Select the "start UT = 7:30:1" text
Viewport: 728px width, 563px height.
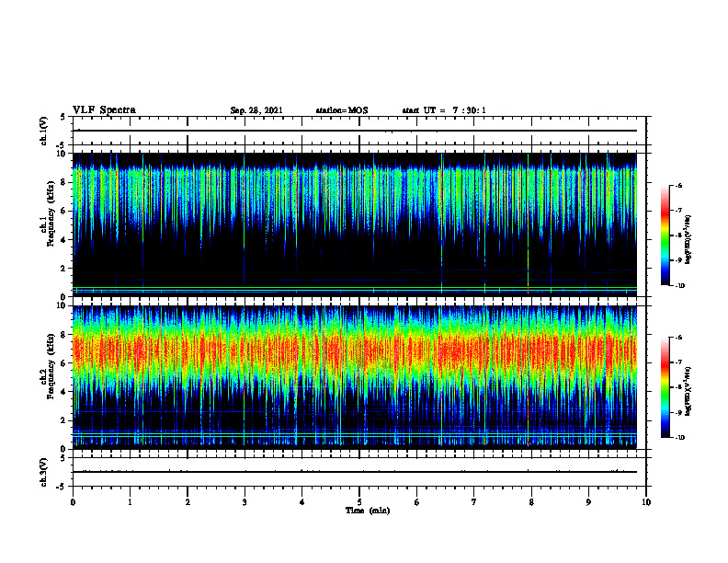444,110
